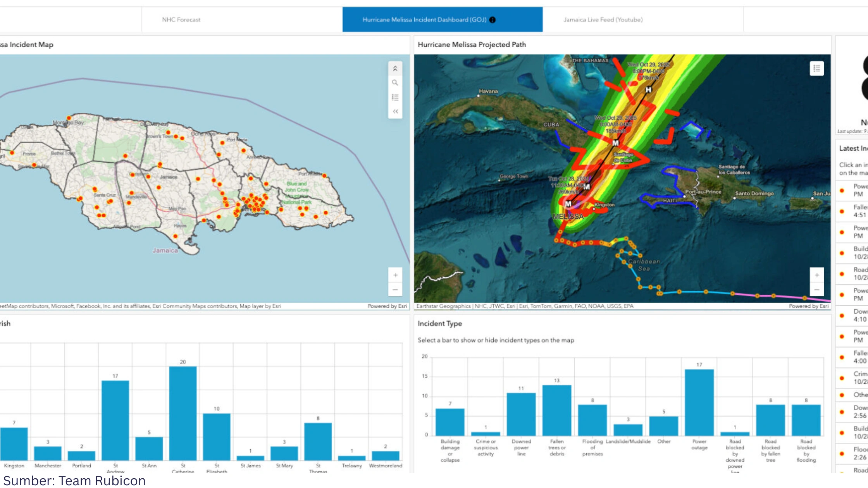This screenshot has width=868, height=488.
Task: Toggle the Fallen trees or debris bar
Action: click(556, 411)
